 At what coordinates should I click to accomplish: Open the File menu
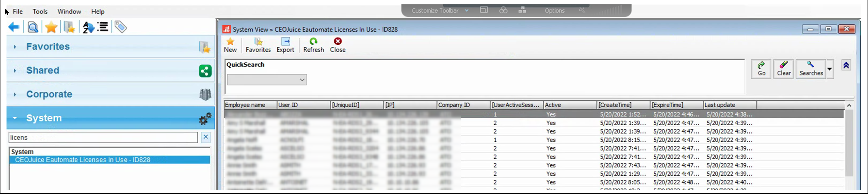17,11
